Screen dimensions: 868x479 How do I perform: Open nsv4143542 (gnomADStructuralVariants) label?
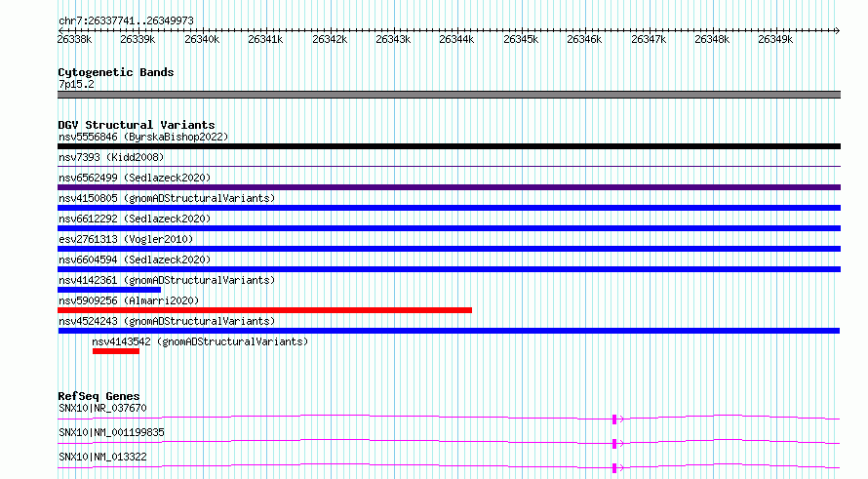coord(200,341)
